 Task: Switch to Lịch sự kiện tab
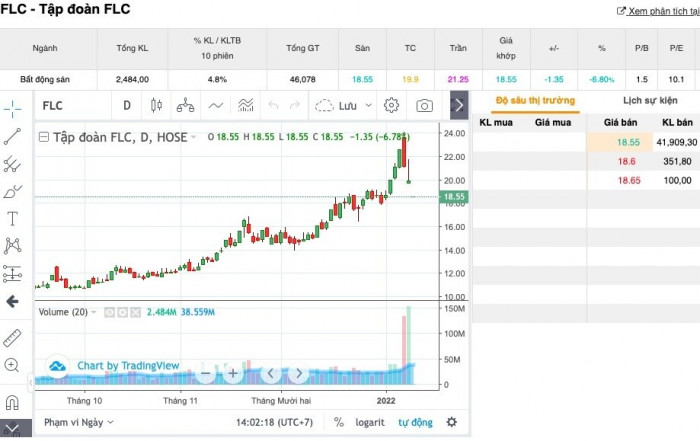pos(650,100)
